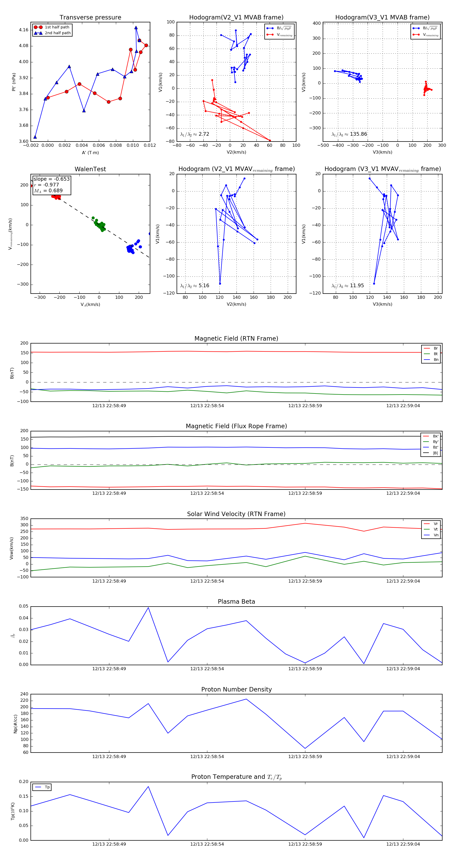This screenshot has height=868, width=473.
Task: Click the 'Bt' legend entry
Action: coord(431,354)
